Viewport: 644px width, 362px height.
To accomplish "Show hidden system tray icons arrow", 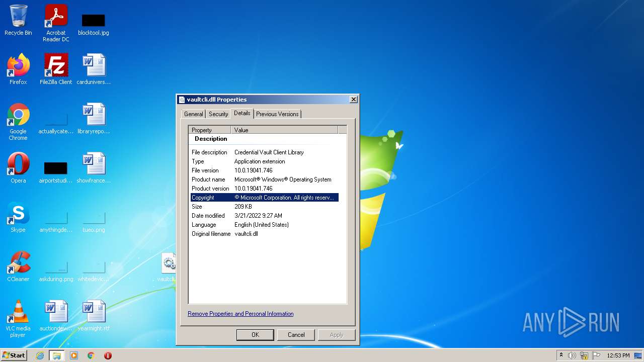I will coord(561,355).
